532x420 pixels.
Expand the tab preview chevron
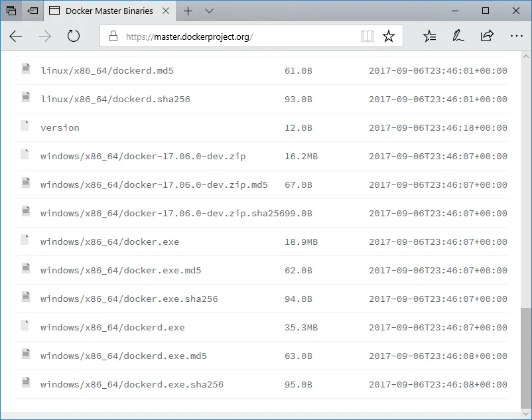tap(210, 11)
